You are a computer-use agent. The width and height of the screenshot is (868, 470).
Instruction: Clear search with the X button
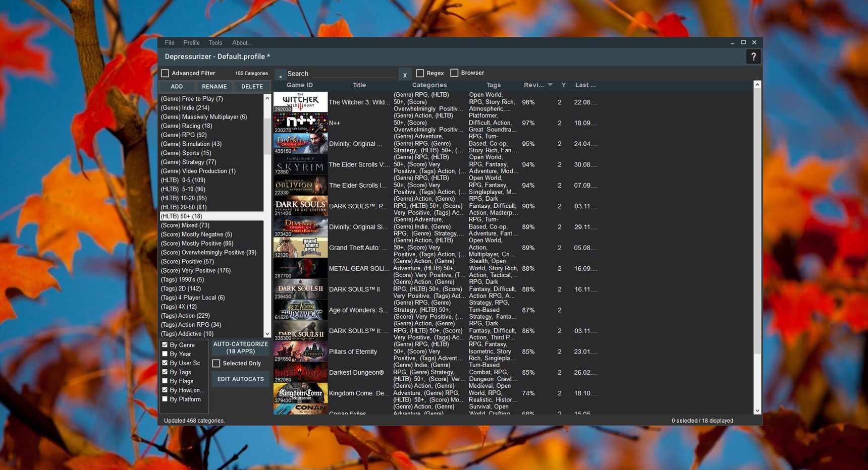405,75
